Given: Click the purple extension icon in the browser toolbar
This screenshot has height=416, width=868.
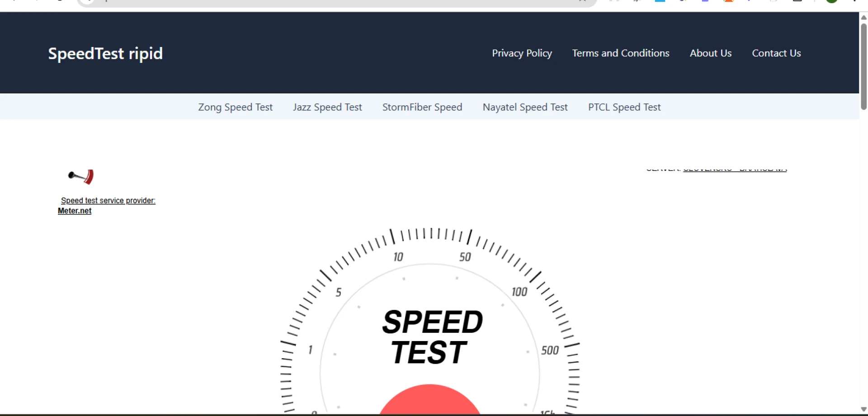Looking at the screenshot, I should [x=706, y=2].
